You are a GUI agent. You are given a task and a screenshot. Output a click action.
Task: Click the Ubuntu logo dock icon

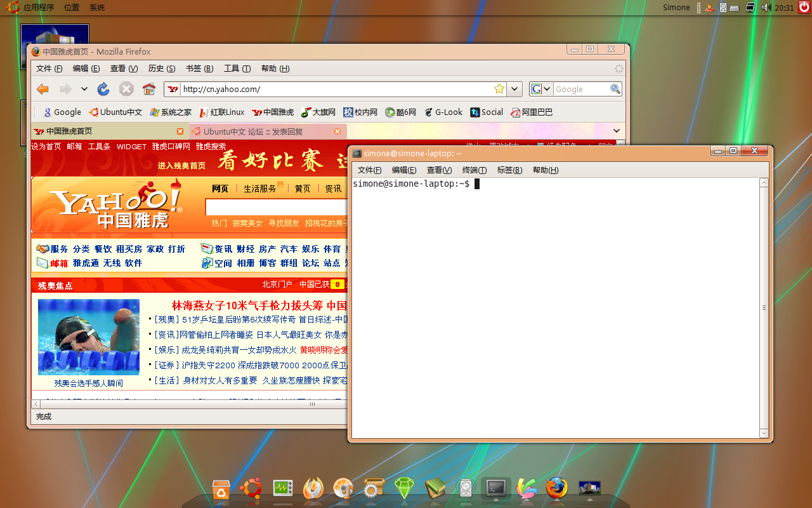(x=251, y=488)
